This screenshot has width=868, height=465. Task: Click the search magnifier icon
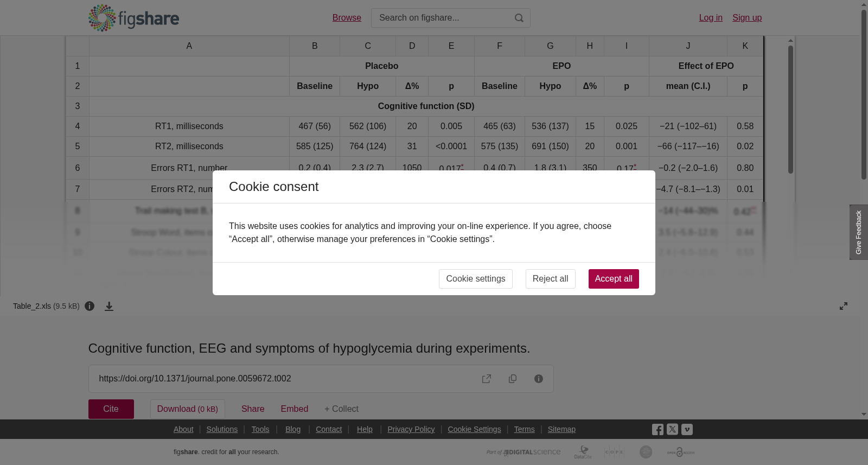(x=519, y=18)
